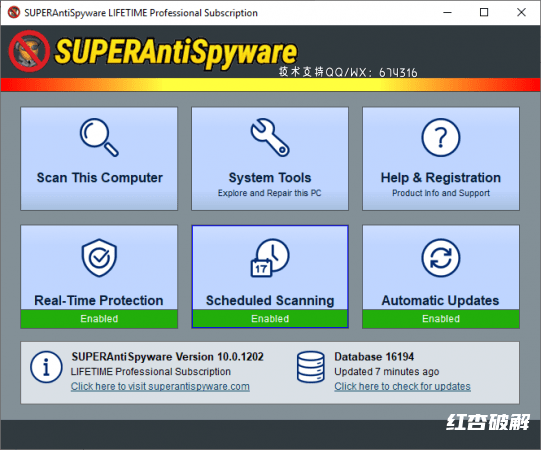Image resolution: width=541 pixels, height=450 pixels.
Task: Click 'Updated 7 minutes ago' text
Action: pos(386,372)
